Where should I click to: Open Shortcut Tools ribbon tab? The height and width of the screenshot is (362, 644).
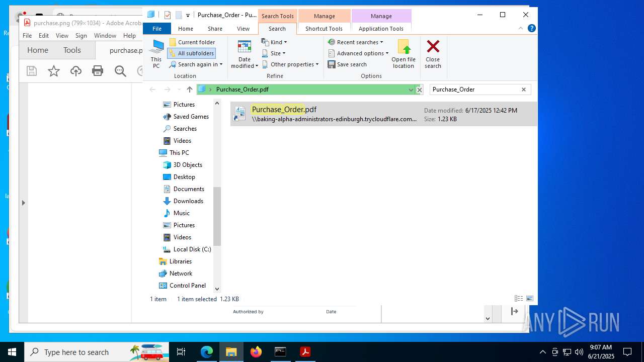point(324,29)
